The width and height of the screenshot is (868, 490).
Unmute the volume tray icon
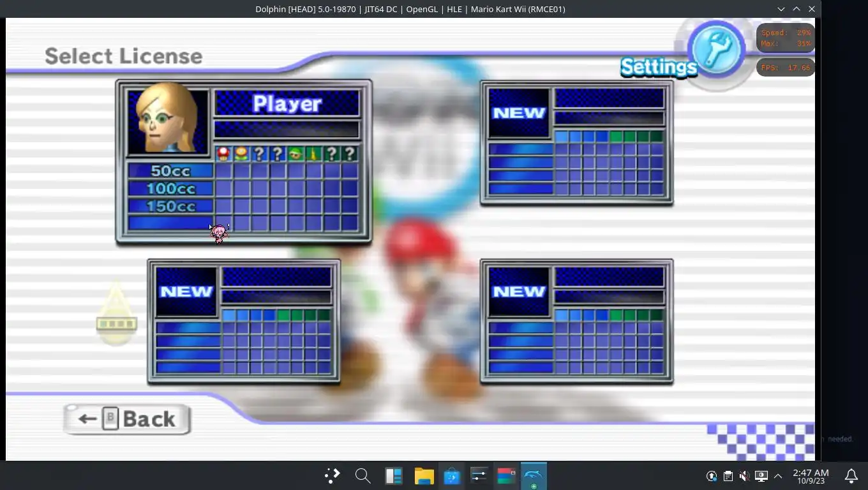tap(744, 476)
